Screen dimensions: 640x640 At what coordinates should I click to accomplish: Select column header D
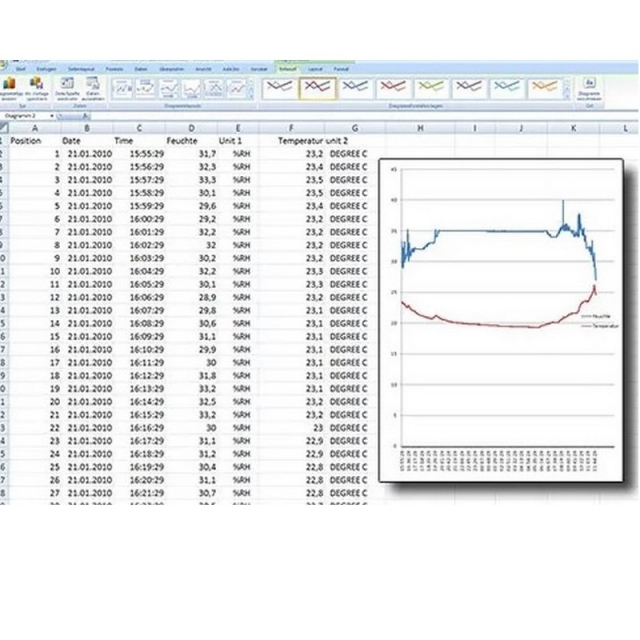193,128
